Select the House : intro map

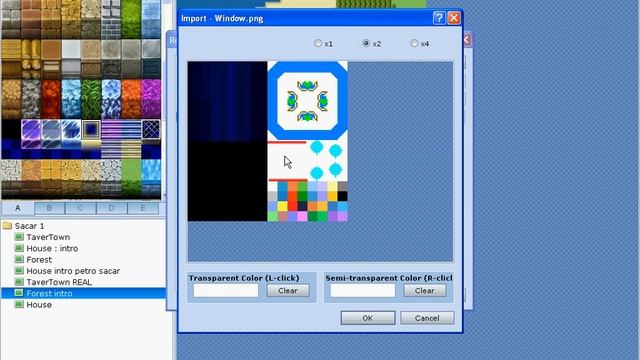pyautogui.click(x=52, y=248)
